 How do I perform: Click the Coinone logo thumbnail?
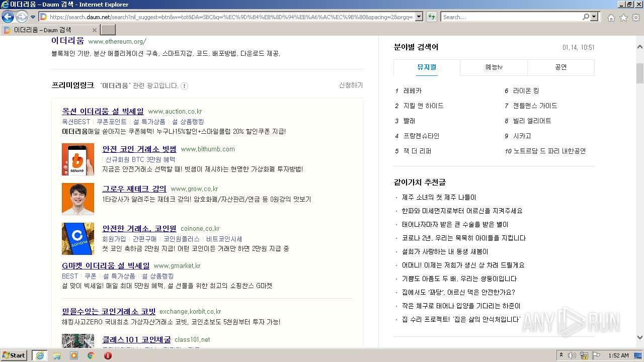78,239
